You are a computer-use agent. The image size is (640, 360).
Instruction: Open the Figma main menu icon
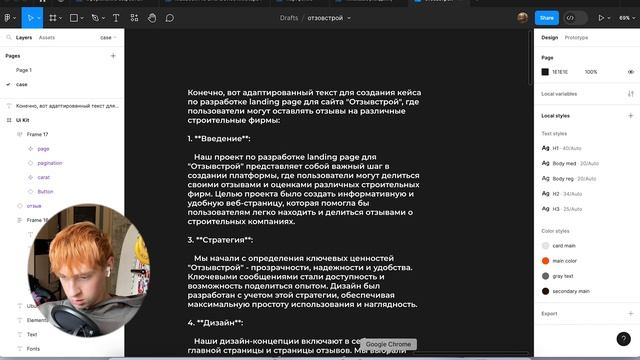coord(8,18)
